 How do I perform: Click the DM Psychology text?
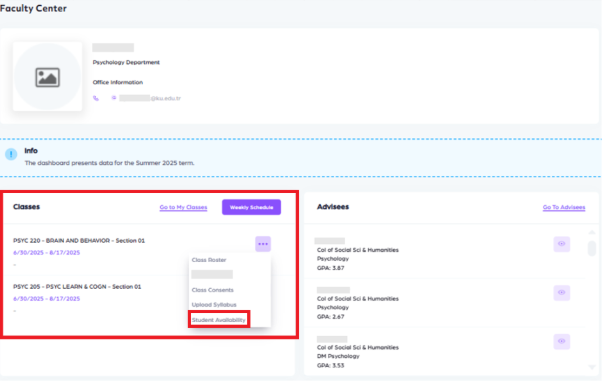[x=338, y=356]
